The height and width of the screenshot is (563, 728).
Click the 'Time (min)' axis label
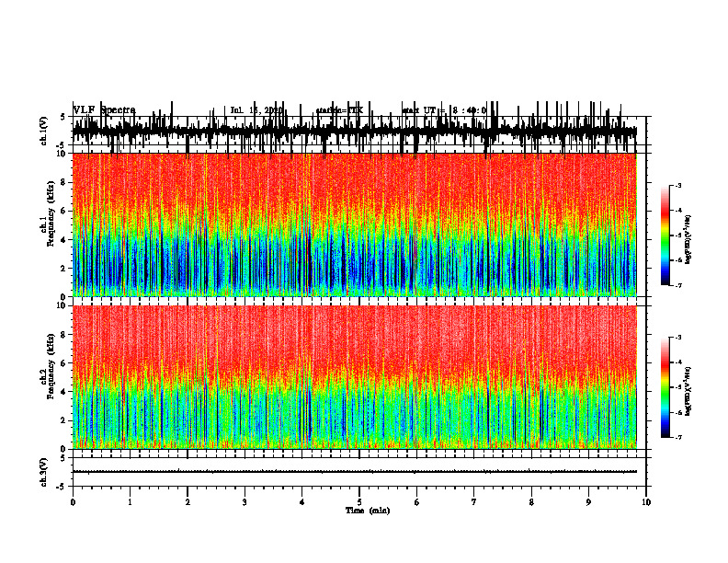coord(368,511)
